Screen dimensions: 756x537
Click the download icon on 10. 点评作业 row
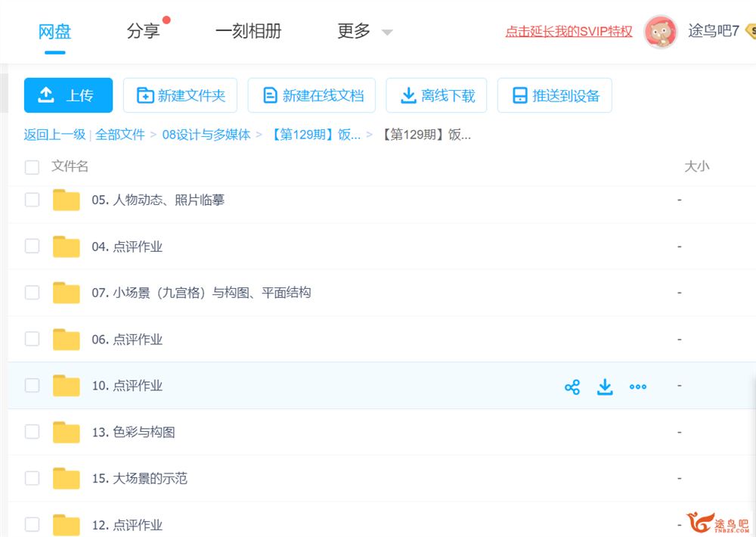(605, 387)
